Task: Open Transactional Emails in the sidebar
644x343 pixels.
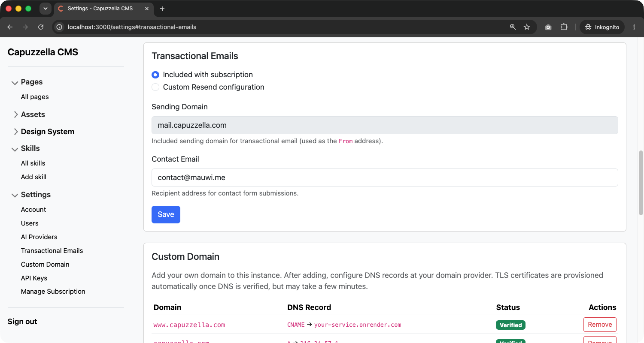Action: point(52,251)
